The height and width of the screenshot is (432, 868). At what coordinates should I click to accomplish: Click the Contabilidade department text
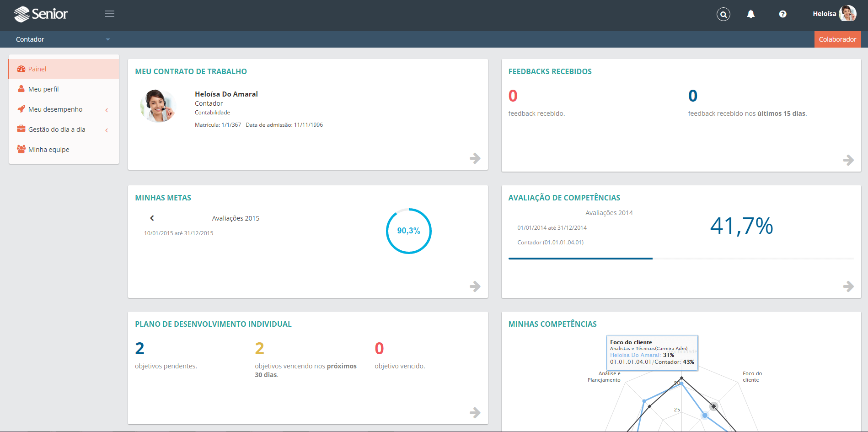coord(212,113)
